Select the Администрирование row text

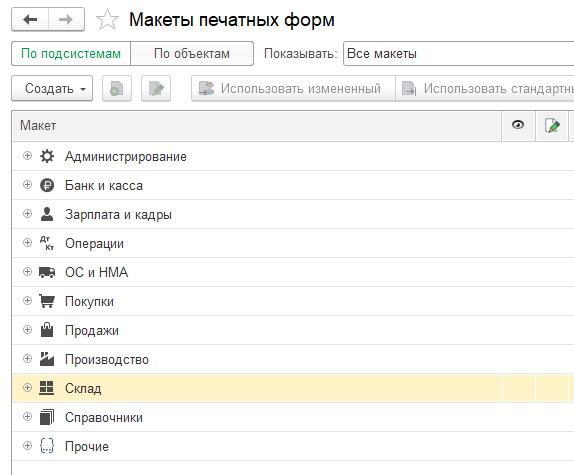click(126, 157)
